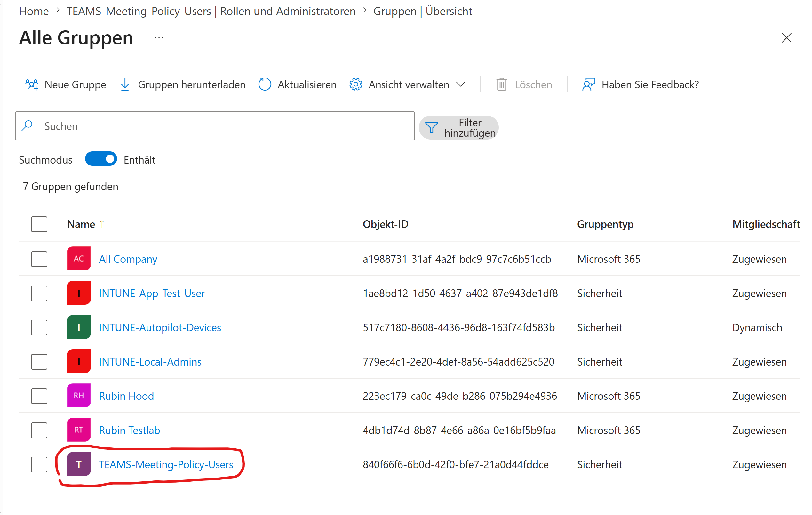The image size is (812, 515).
Task: Expand the Ansicht verwalten dropdown chevron
Action: point(461,84)
